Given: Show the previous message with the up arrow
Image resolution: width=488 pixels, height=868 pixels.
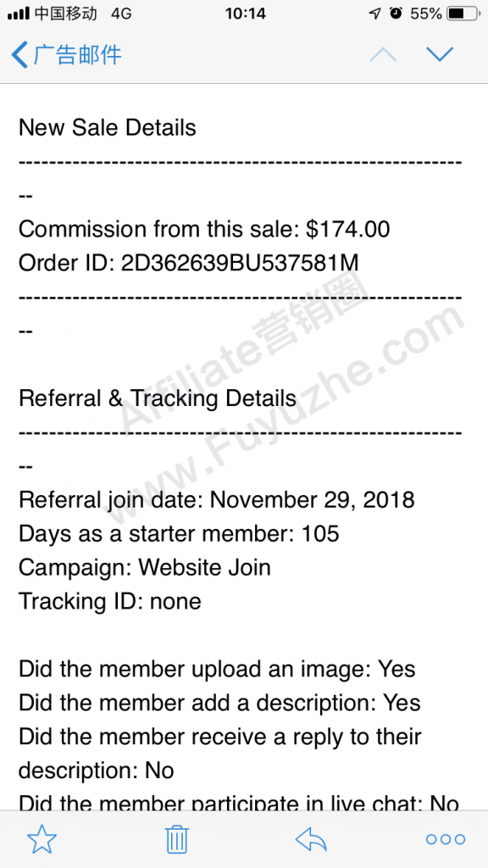Looking at the screenshot, I should point(383,54).
